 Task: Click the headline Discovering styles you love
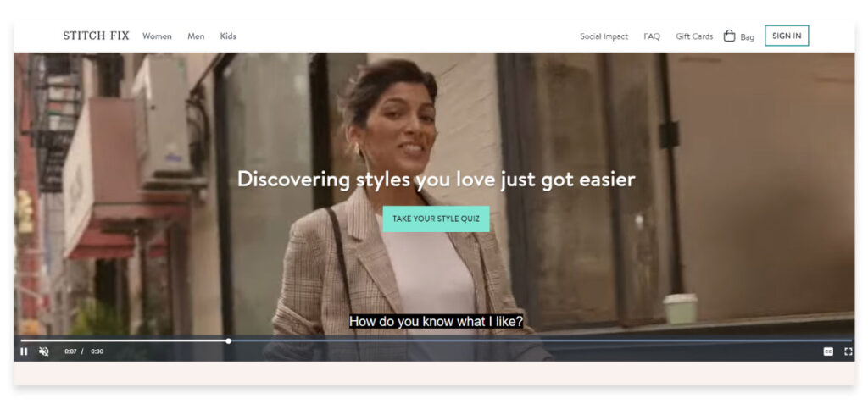click(x=436, y=180)
